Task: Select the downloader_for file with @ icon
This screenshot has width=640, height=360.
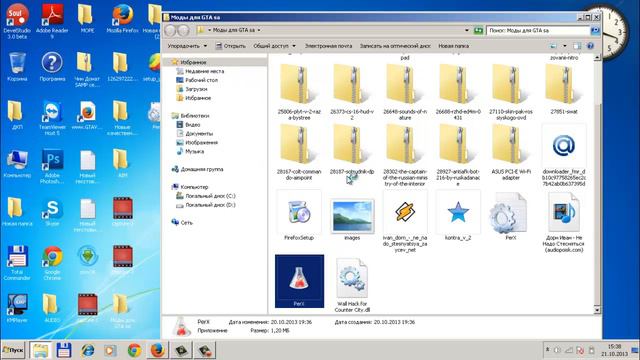Action: pyautogui.click(x=564, y=156)
